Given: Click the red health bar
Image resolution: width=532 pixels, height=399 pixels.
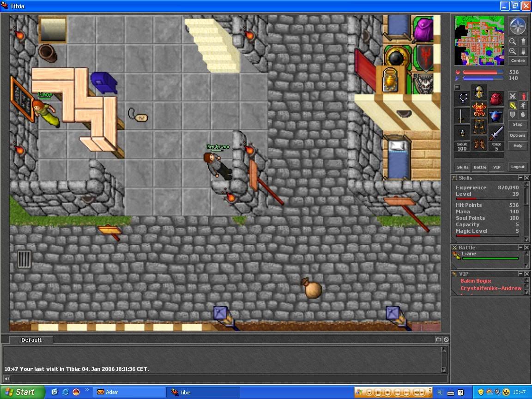Looking at the screenshot, I should point(483,72).
